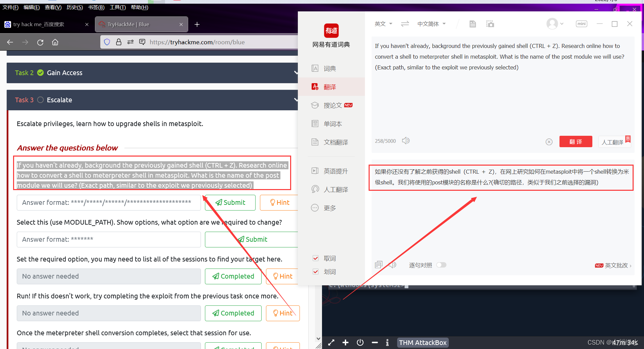Toggle the 划词 checkbox
The width and height of the screenshot is (644, 349).
pyautogui.click(x=315, y=272)
